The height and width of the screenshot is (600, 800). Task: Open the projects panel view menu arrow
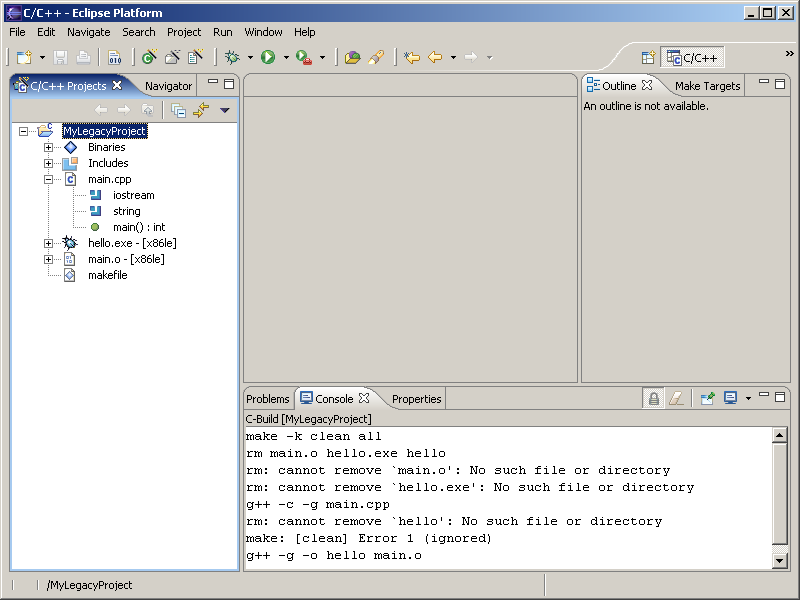click(225, 110)
